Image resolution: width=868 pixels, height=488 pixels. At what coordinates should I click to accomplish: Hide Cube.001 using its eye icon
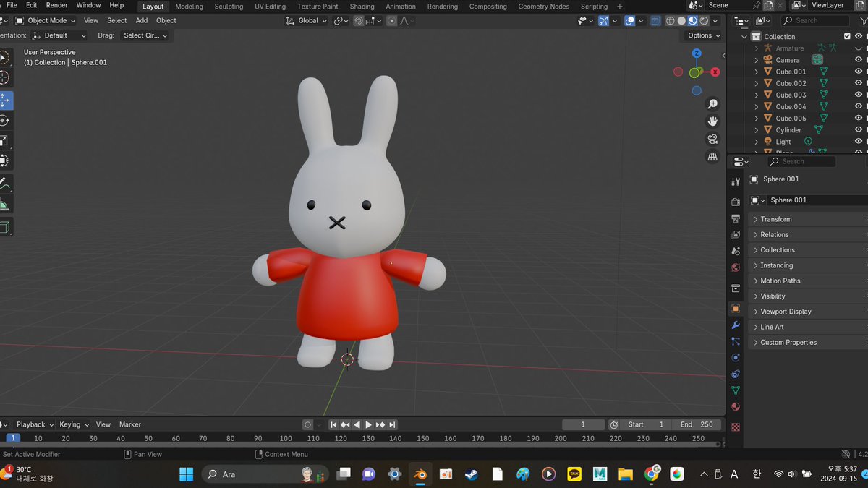(x=859, y=72)
